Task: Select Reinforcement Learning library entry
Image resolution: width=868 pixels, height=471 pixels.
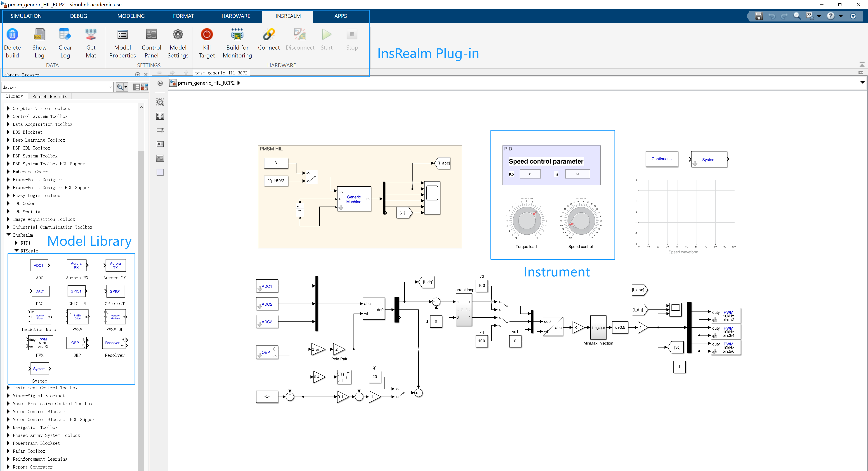Action: click(40, 459)
